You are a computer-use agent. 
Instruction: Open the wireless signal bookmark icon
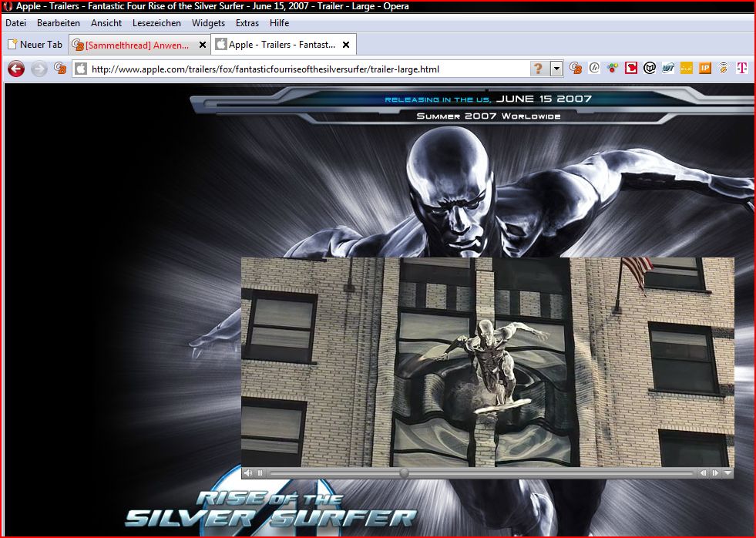723,69
